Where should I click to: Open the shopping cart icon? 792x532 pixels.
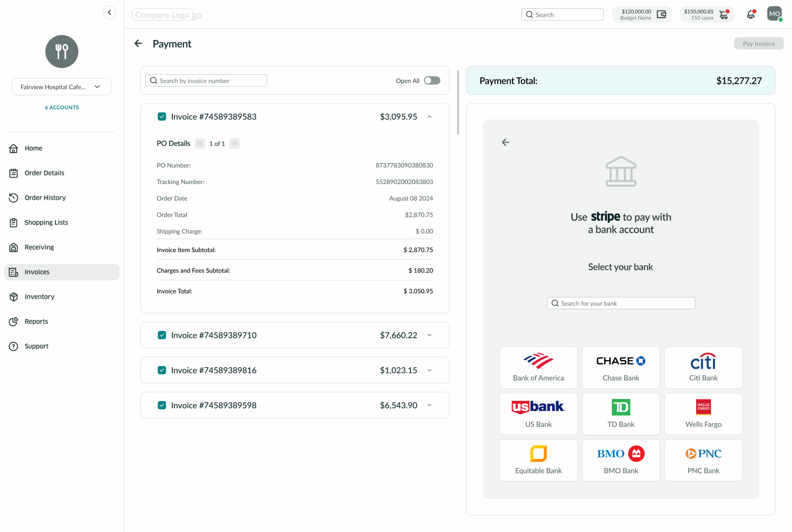[x=723, y=15]
